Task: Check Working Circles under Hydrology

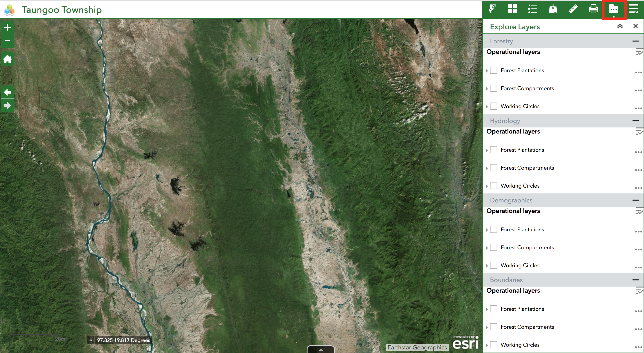Action: [494, 186]
